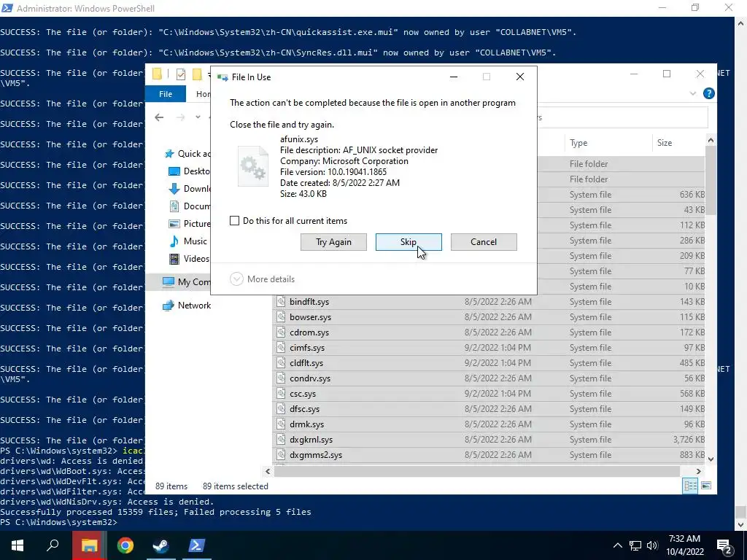Screen dimensions: 747x560
Task: Launch Google Chrome from taskbar
Action: tap(125, 545)
